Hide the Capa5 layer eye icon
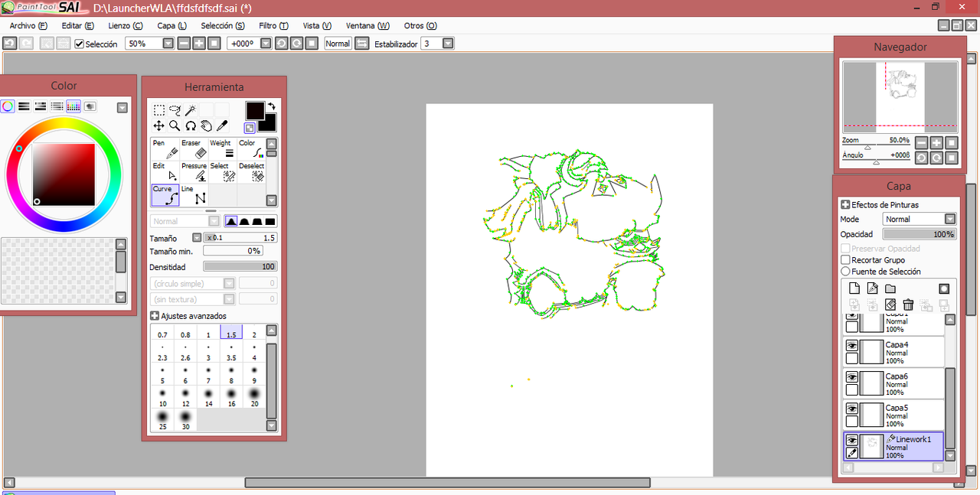This screenshot has width=980, height=495. [x=851, y=409]
